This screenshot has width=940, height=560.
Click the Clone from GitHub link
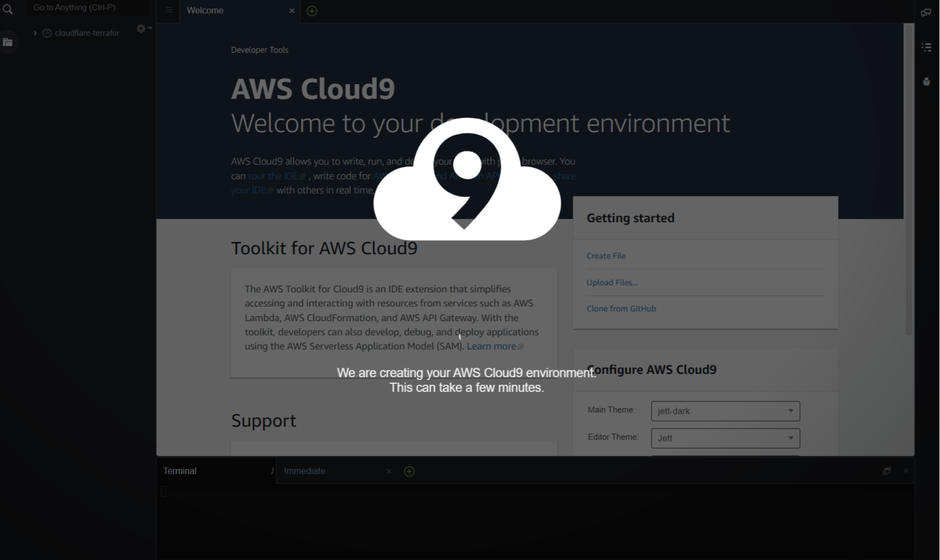621,309
